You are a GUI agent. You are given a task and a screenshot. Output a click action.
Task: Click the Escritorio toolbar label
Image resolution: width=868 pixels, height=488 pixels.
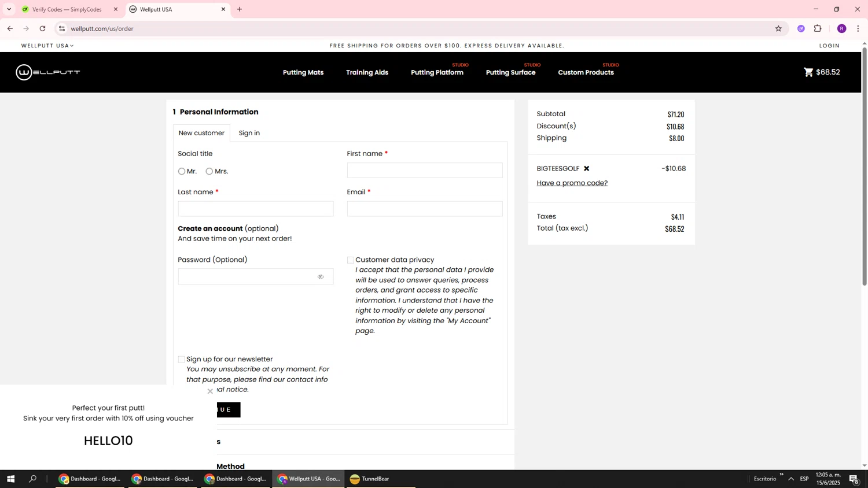pyautogui.click(x=765, y=479)
